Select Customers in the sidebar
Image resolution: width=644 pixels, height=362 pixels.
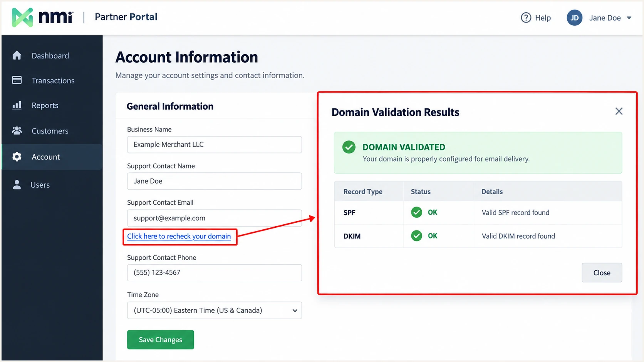(52, 131)
